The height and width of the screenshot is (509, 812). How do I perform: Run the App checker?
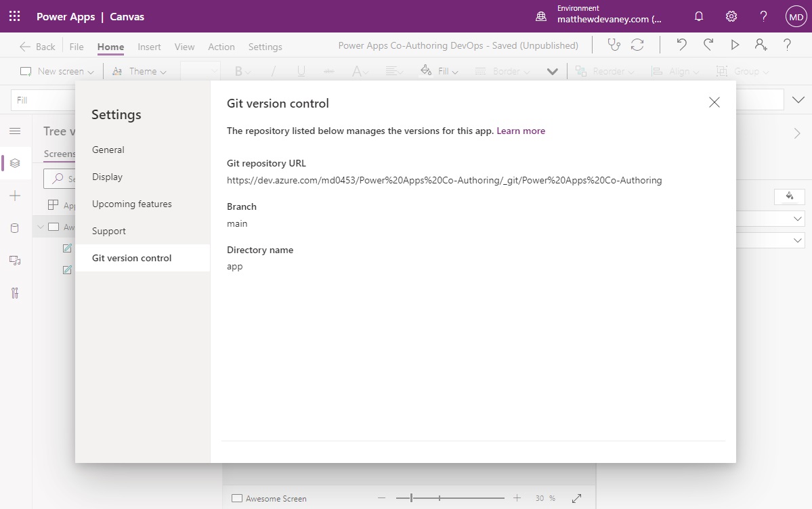pyautogui.click(x=614, y=46)
